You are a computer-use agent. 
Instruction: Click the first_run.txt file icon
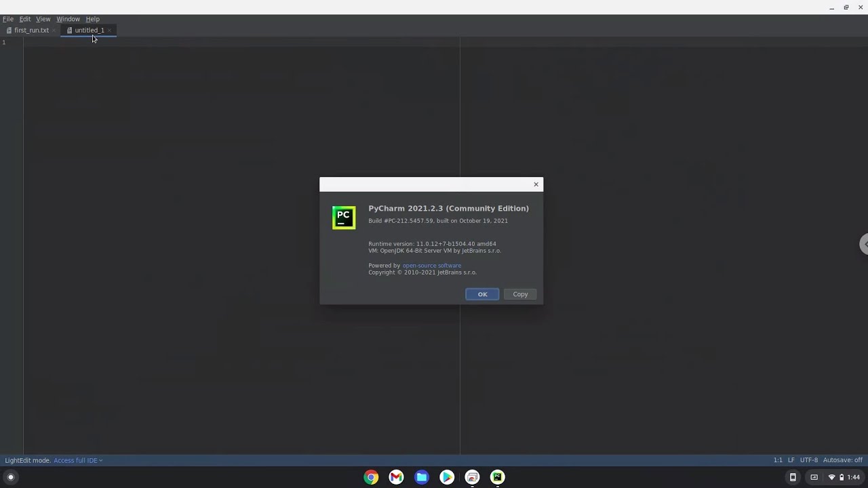(9, 30)
